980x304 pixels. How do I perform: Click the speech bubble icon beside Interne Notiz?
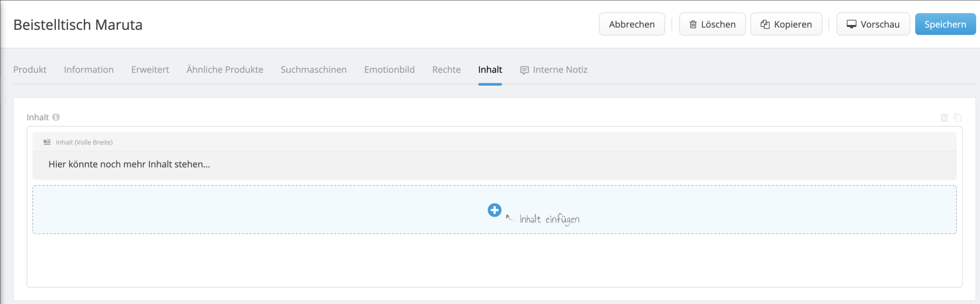point(524,70)
